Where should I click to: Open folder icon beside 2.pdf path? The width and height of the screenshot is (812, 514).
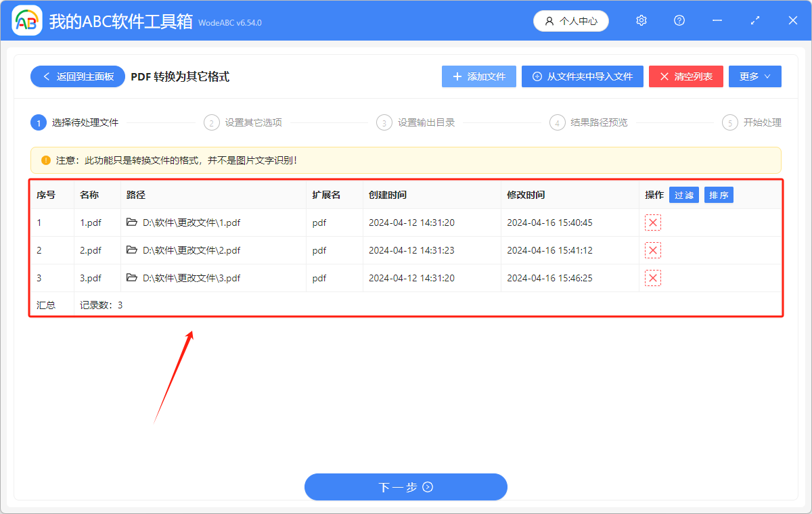pyautogui.click(x=133, y=250)
